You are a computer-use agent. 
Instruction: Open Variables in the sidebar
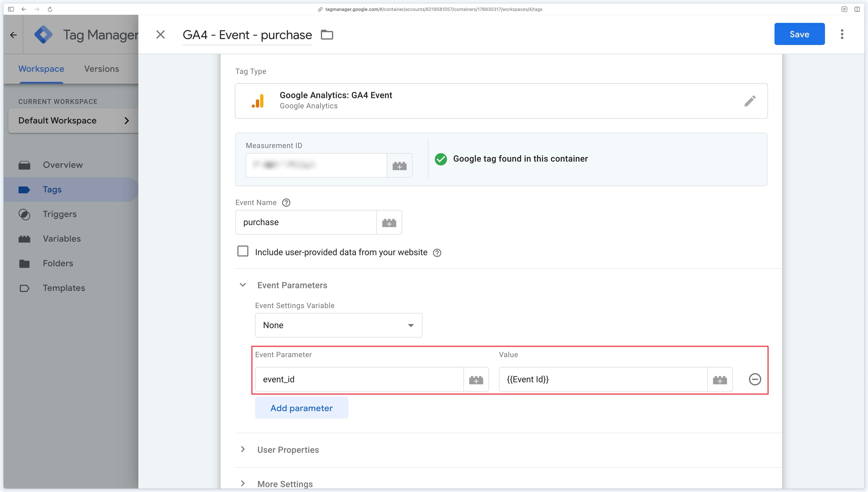[x=62, y=239]
